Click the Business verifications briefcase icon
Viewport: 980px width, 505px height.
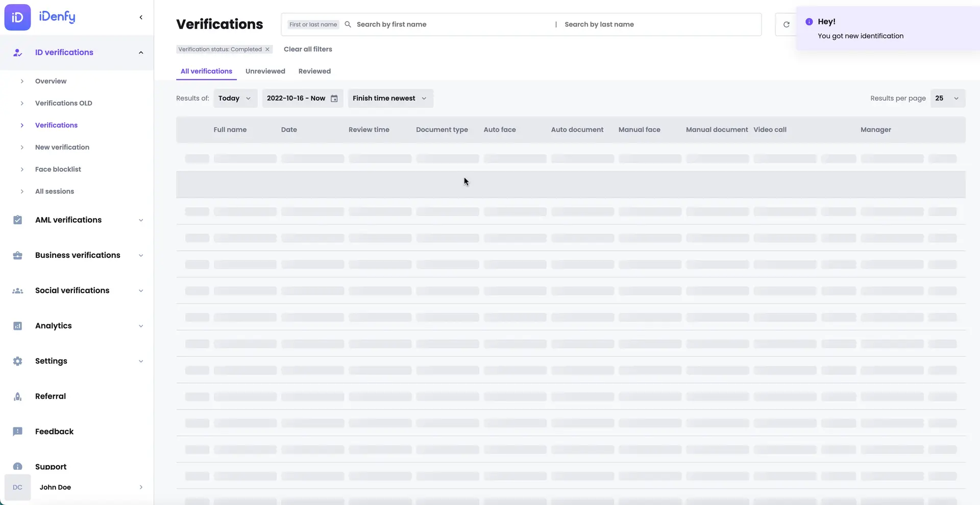(x=17, y=255)
